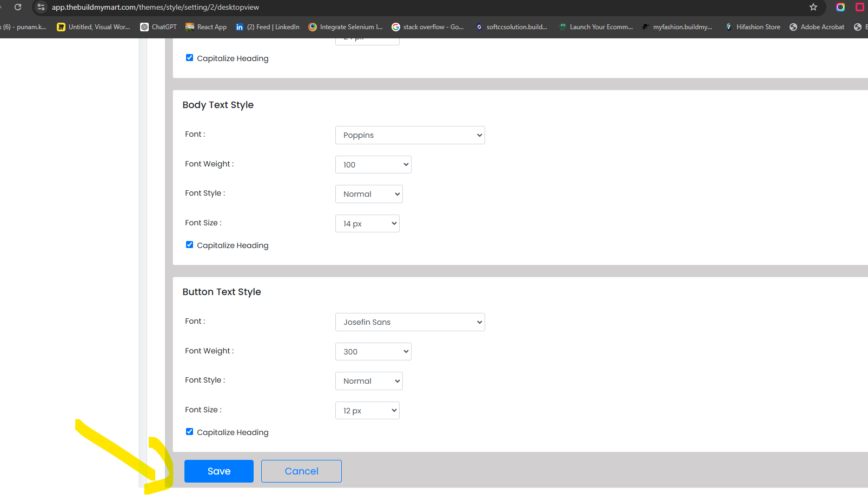This screenshot has height=495, width=868.
Task: Open the Feed | LinkedIn bookmark
Action: [x=267, y=27]
